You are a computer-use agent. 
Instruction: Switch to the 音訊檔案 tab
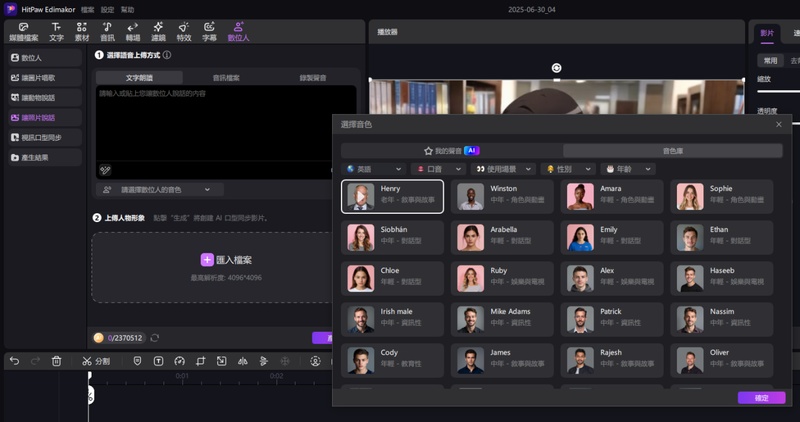click(x=226, y=77)
